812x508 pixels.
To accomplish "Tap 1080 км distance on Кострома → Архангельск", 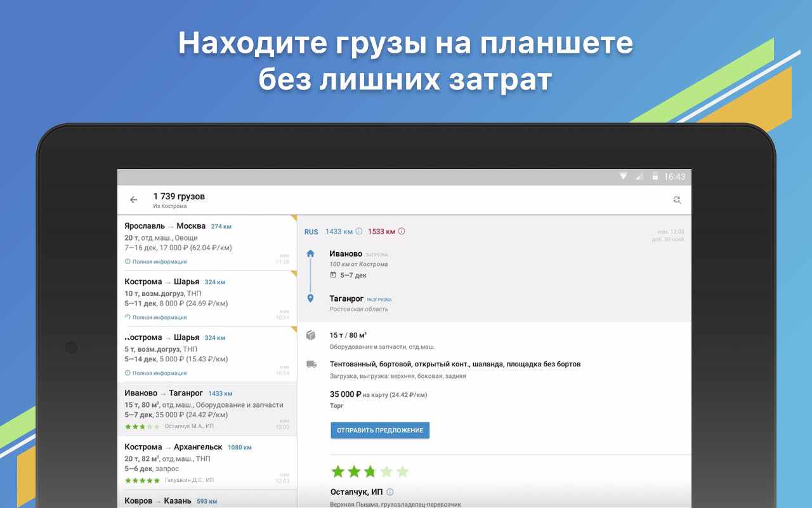I will tap(240, 447).
